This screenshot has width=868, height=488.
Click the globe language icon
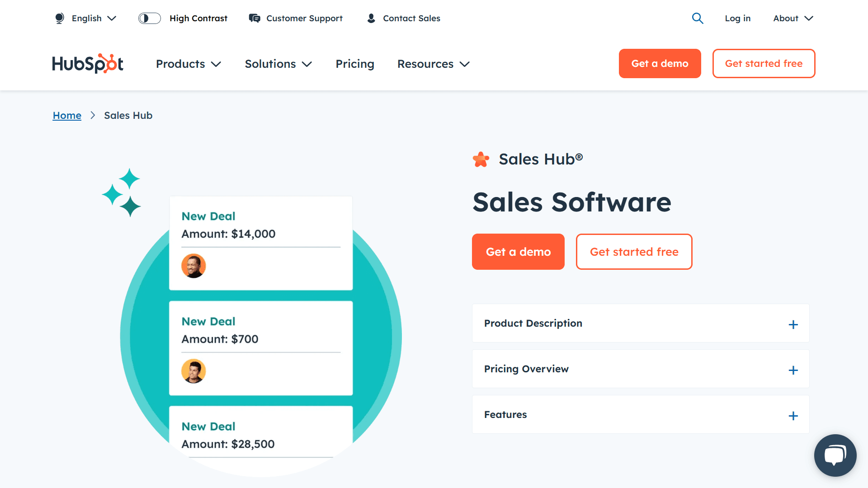(x=59, y=19)
